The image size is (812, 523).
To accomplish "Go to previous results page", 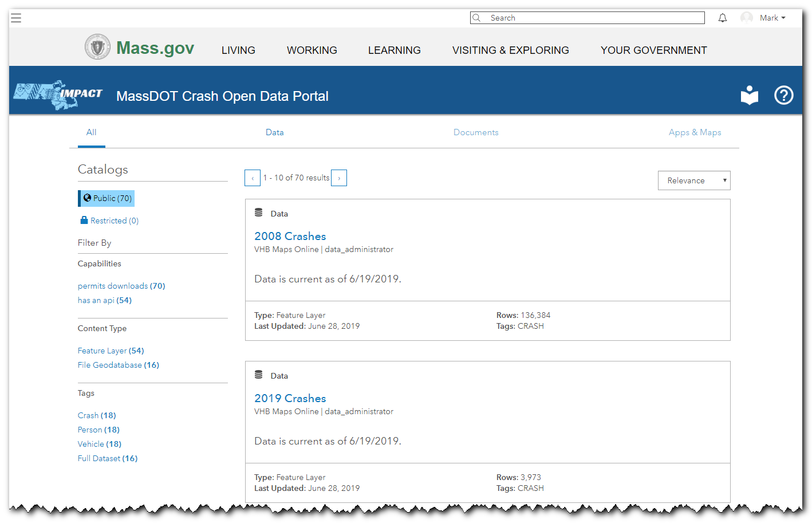I will pyautogui.click(x=253, y=178).
